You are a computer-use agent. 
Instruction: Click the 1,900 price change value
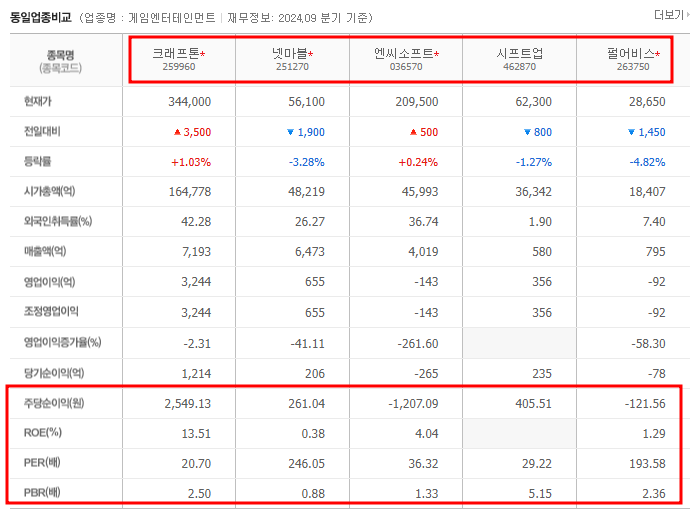point(311,132)
